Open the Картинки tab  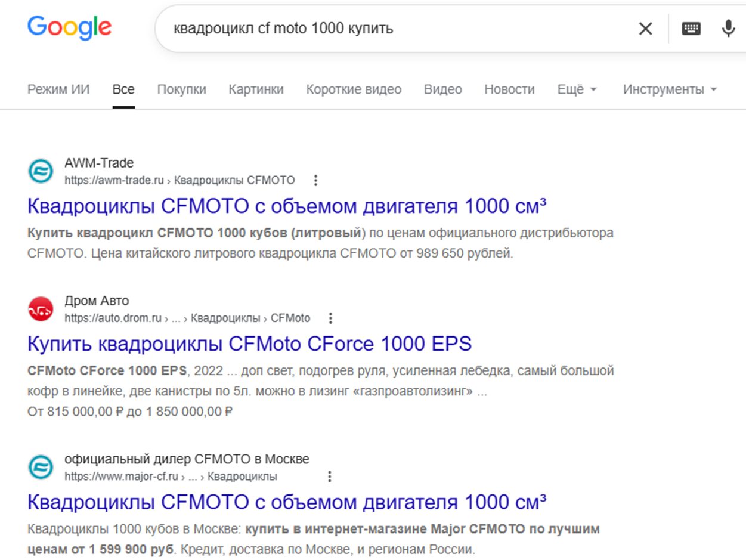click(256, 89)
